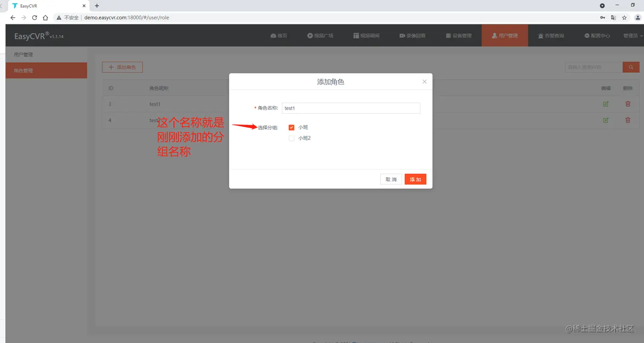Click the Chrome tab-search dropdown circle icon

point(602,6)
